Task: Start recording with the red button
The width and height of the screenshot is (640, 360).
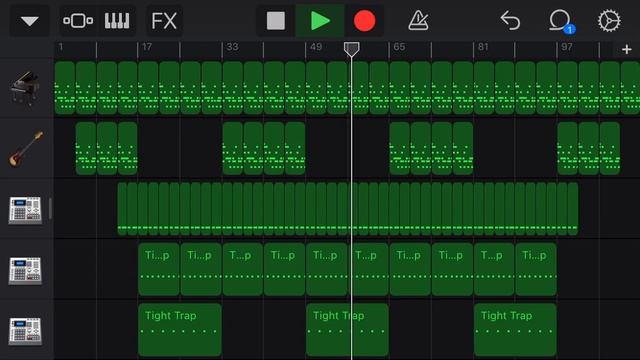Action: (x=364, y=21)
